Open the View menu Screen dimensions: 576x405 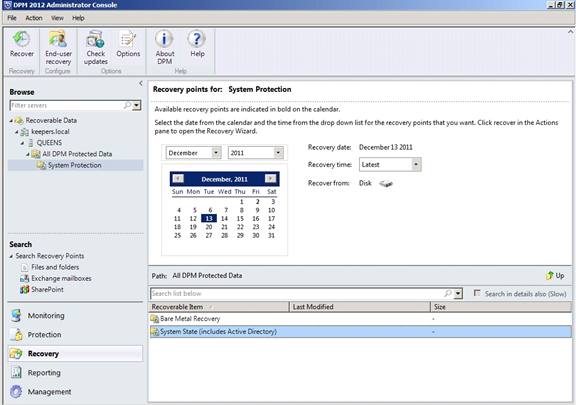pos(57,18)
